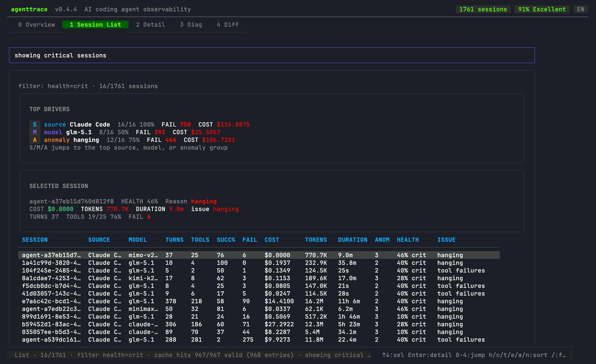
Task: Switch to the 2 Detail tab
Action: (x=150, y=25)
